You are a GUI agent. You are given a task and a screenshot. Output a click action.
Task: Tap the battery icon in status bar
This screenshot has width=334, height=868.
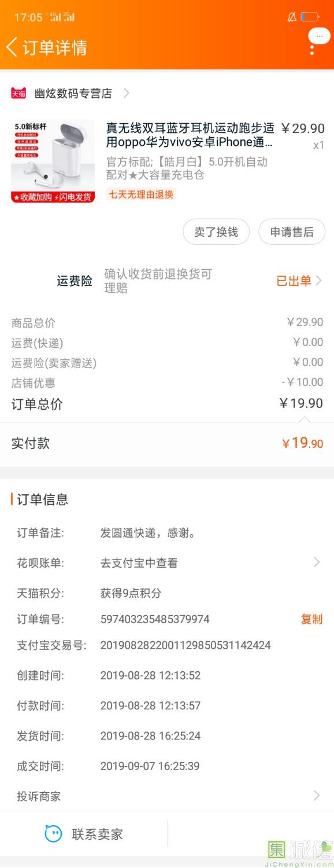(310, 17)
